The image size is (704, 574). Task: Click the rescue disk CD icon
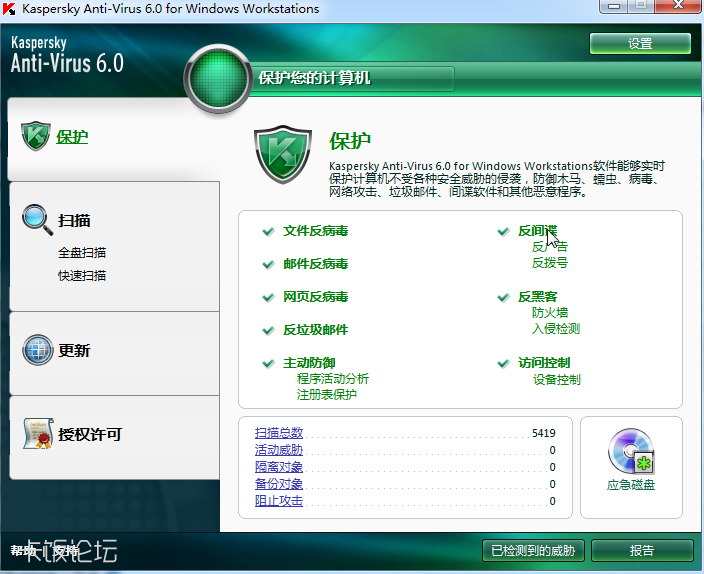[631, 453]
